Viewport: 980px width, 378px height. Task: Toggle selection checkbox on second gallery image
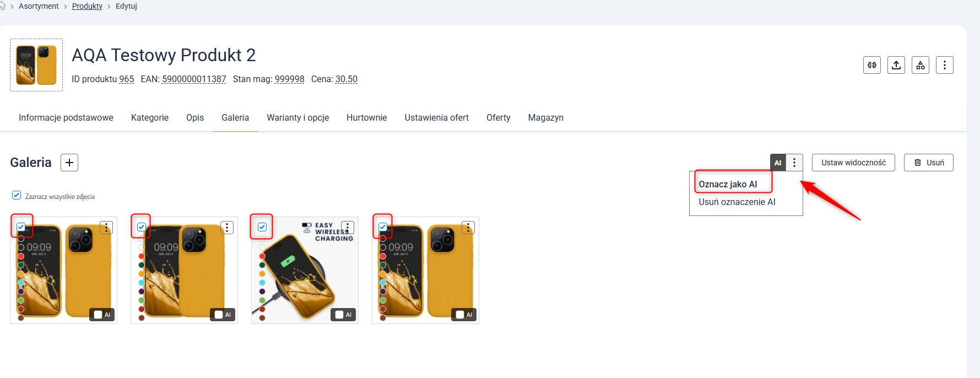coord(142,226)
